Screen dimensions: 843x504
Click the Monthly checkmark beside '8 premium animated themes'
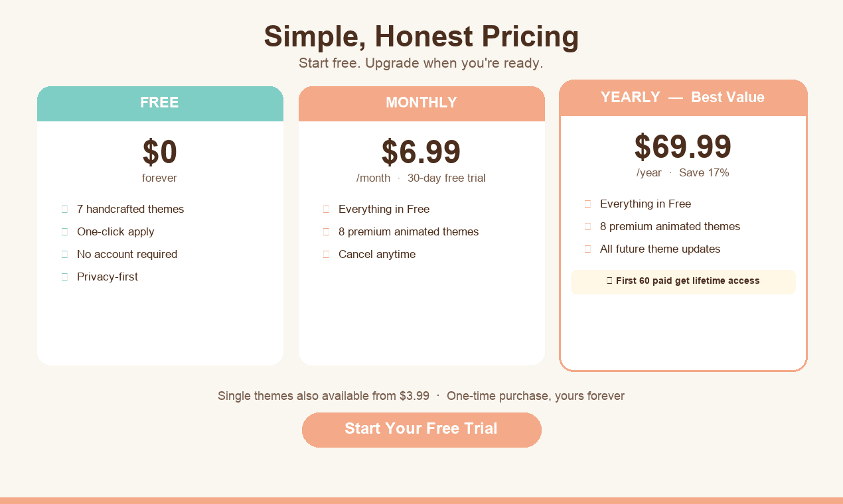coord(326,231)
